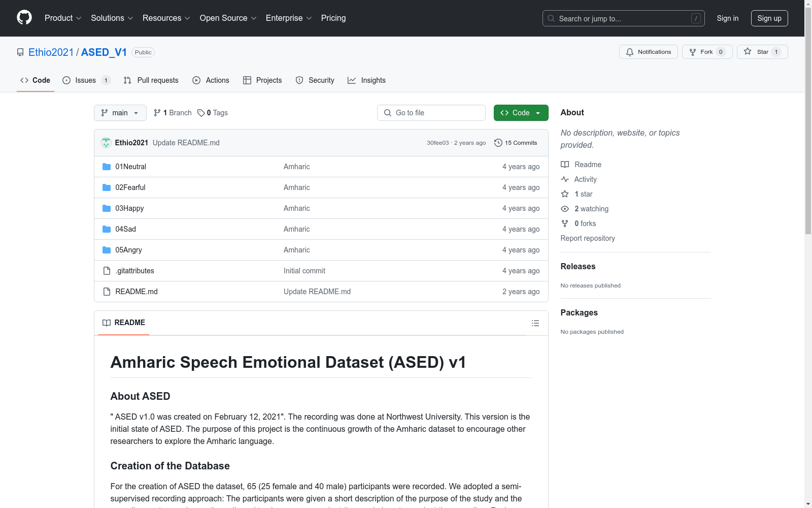Click the page vertical scrollbar
This screenshot has width=812, height=508.
pyautogui.click(x=808, y=152)
